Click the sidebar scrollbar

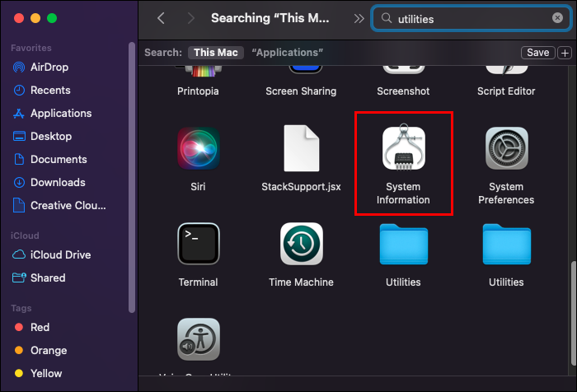pos(132,177)
